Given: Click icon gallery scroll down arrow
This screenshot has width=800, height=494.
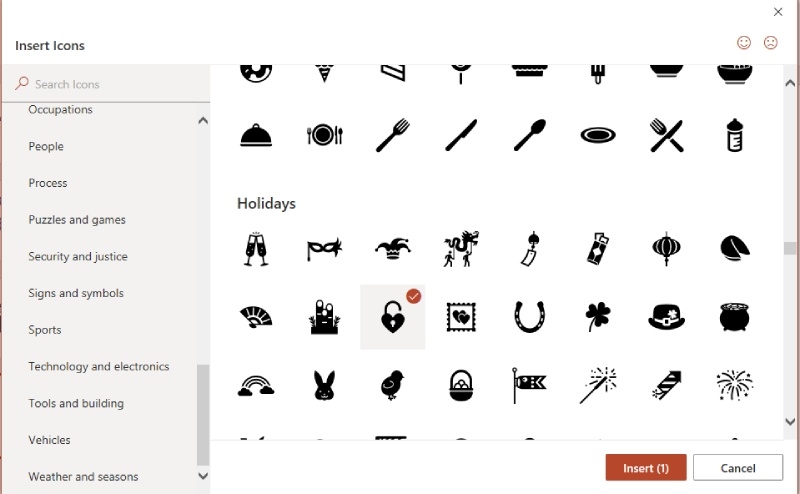Looking at the screenshot, I should tap(790, 422).
